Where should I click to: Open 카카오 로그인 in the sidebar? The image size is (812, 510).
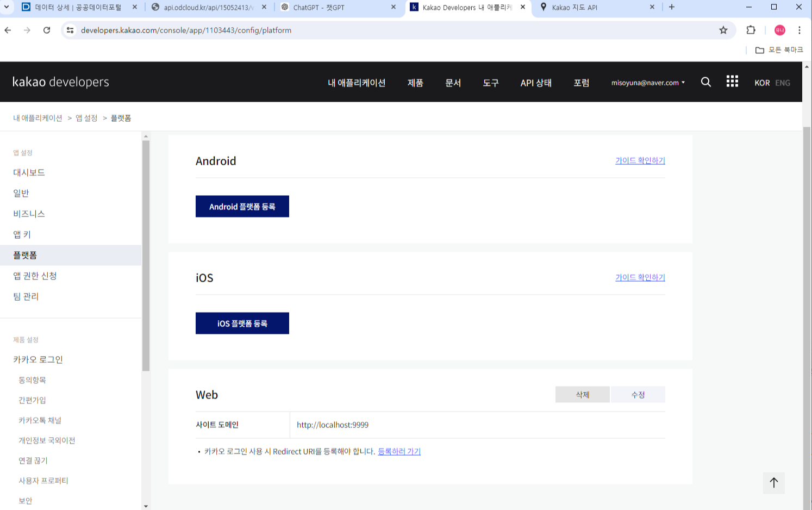(38, 359)
